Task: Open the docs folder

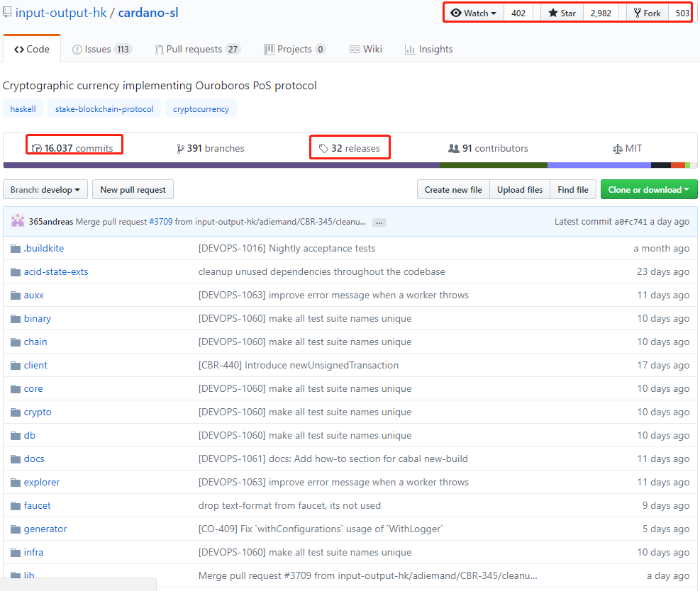Action: (x=34, y=459)
